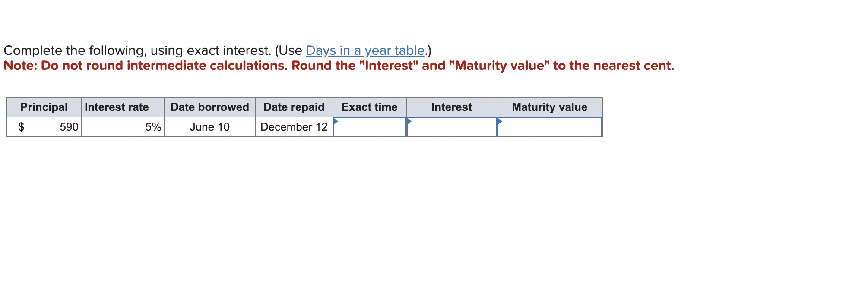Select the Exact time column header
Image resolution: width=868 pixels, height=290 pixels.
pos(369,107)
